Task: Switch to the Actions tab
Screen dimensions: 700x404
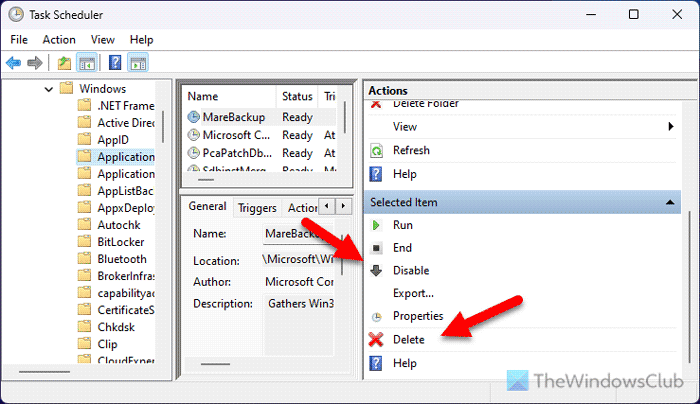Action: [x=302, y=208]
